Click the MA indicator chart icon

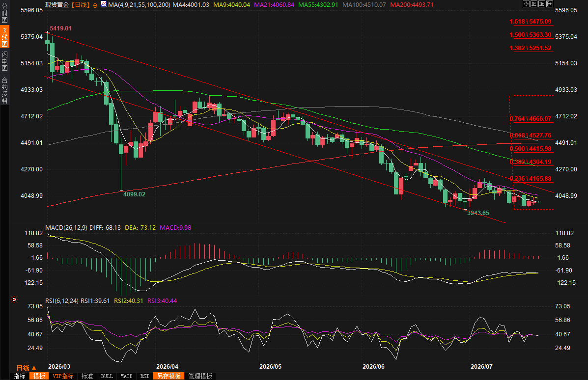click(x=104, y=4)
